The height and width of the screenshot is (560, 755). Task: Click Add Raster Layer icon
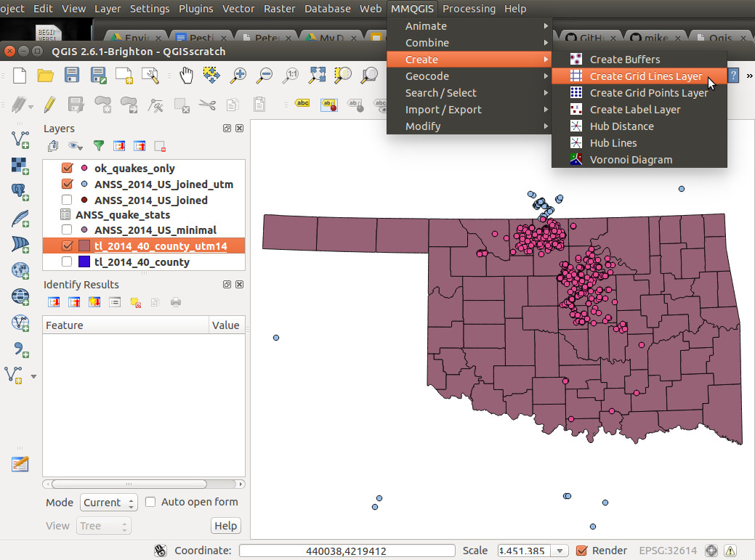point(20,166)
